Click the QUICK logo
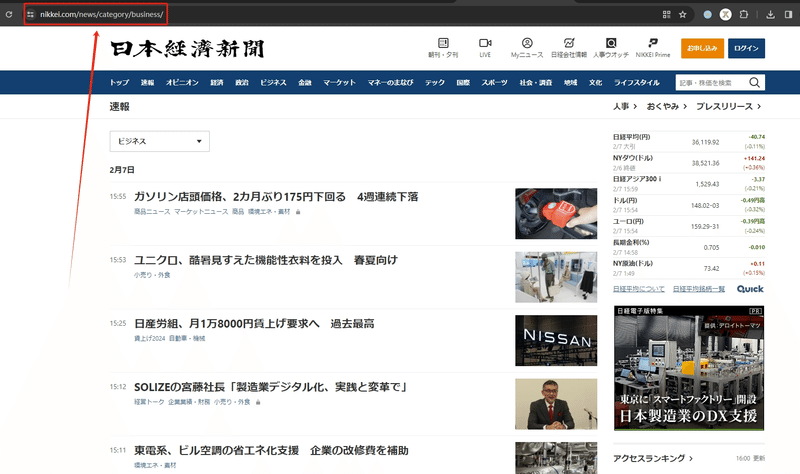This screenshot has height=474, width=800. click(750, 289)
